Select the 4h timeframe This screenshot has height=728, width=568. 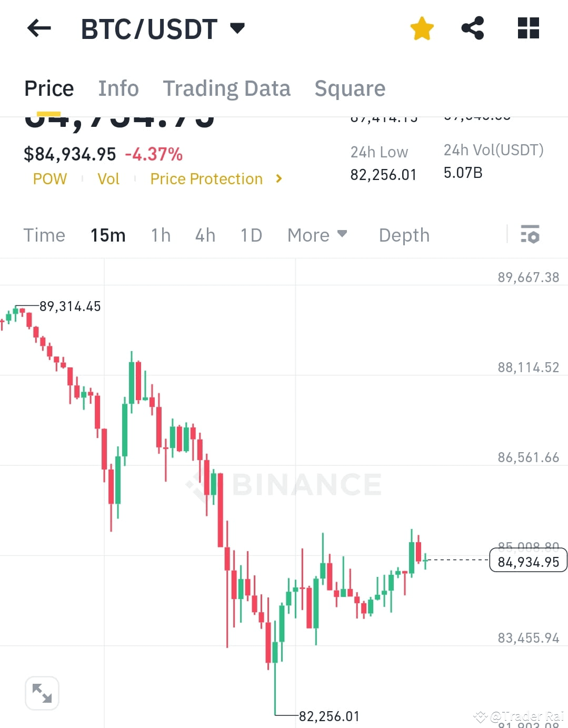point(205,235)
